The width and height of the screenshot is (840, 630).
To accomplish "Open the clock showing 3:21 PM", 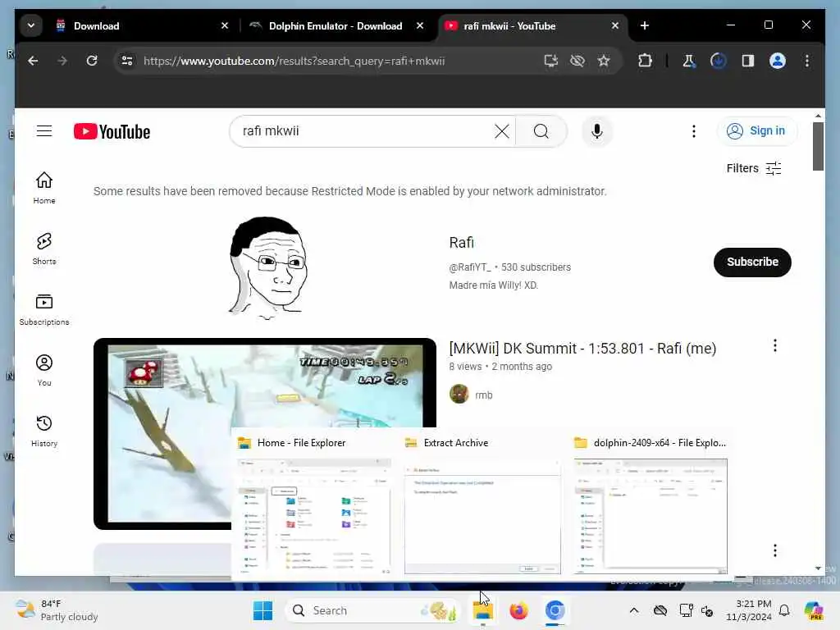I will [x=748, y=610].
